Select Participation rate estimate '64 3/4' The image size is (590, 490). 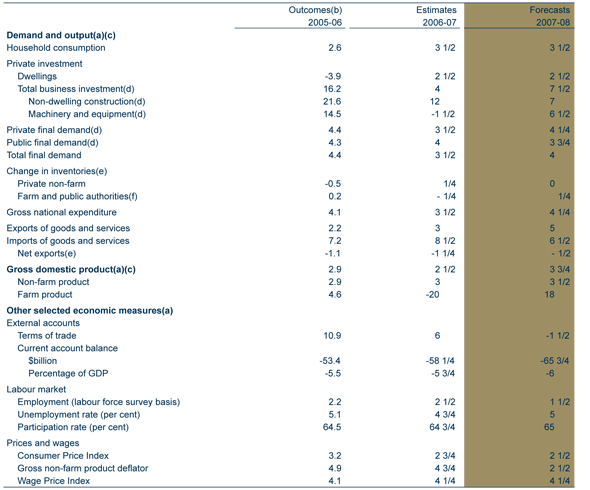pyautogui.click(x=442, y=427)
